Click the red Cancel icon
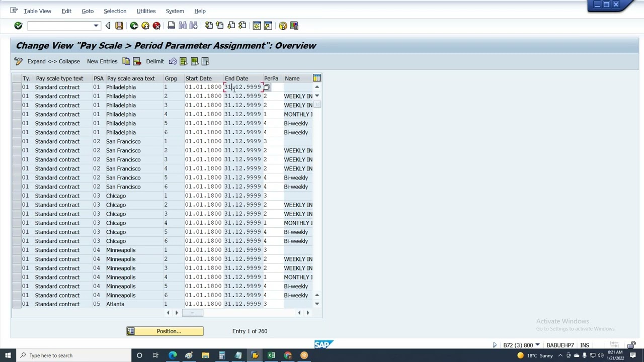644x362 pixels. 156,26
